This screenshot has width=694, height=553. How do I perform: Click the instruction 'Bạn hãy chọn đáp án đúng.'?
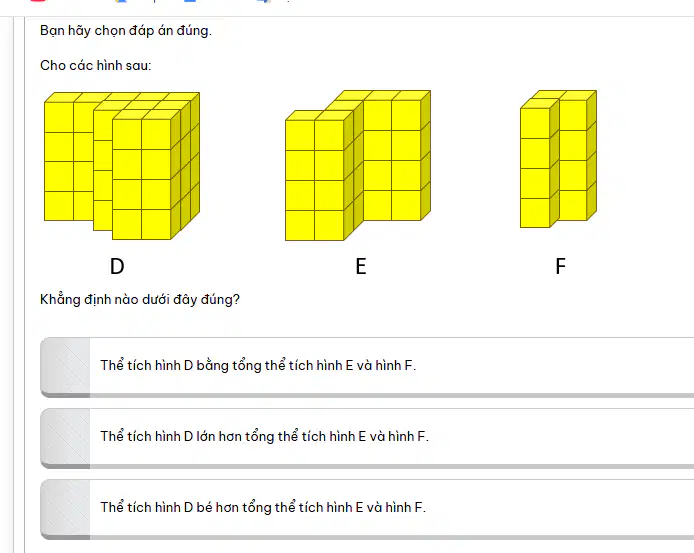click(126, 31)
